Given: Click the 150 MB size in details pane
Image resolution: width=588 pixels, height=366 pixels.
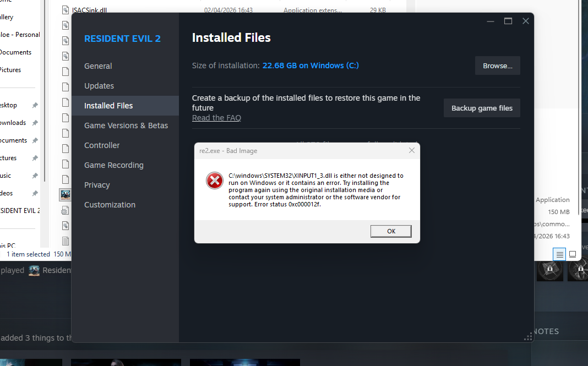Looking at the screenshot, I should (x=559, y=212).
